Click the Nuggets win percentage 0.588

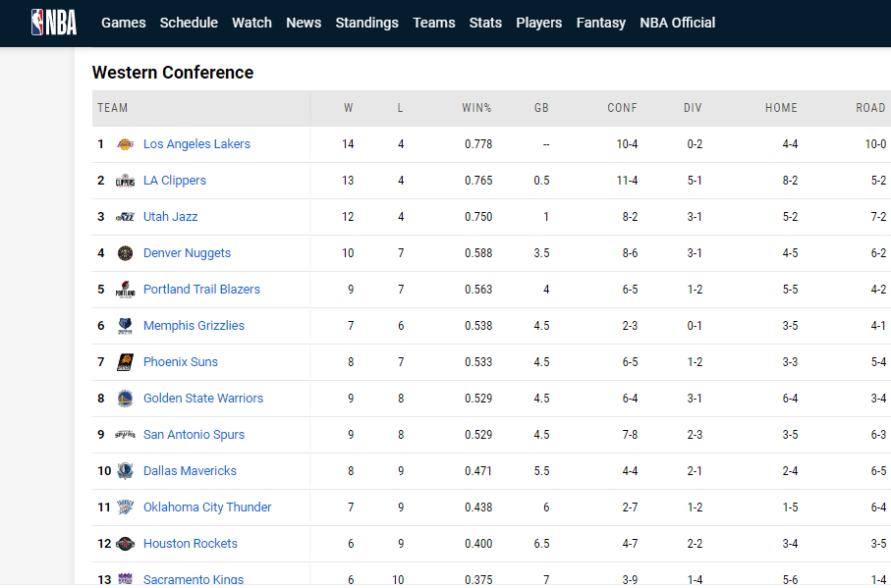tap(478, 253)
